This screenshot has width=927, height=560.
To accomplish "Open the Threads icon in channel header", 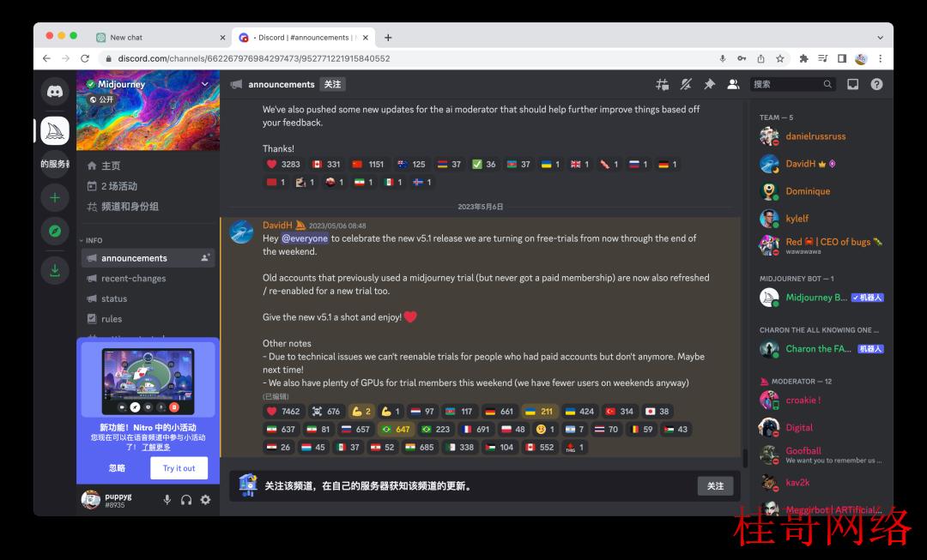I will (662, 85).
